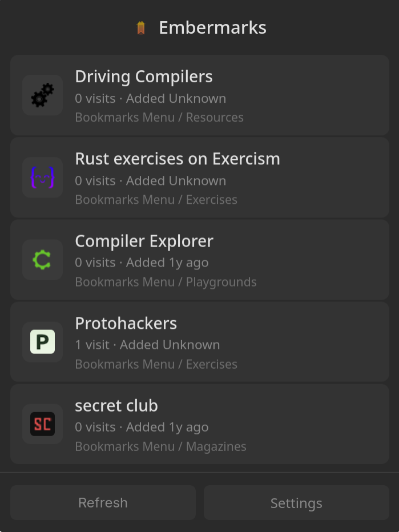Open the Settings panel
399x532 pixels.
tap(296, 503)
